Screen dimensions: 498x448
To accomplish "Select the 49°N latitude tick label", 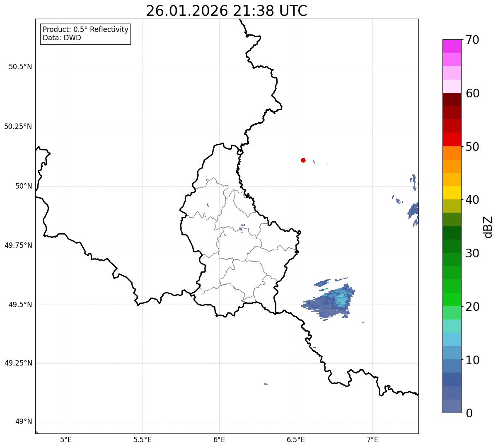I will click(x=24, y=422).
